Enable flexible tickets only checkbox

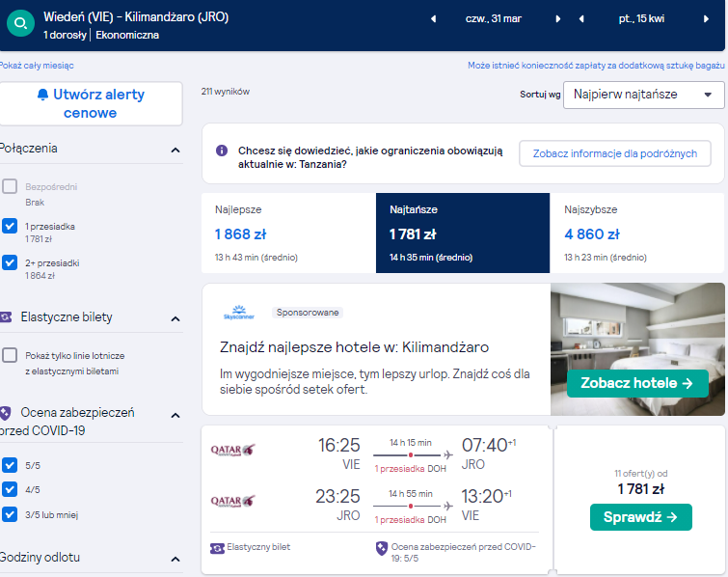[10, 355]
